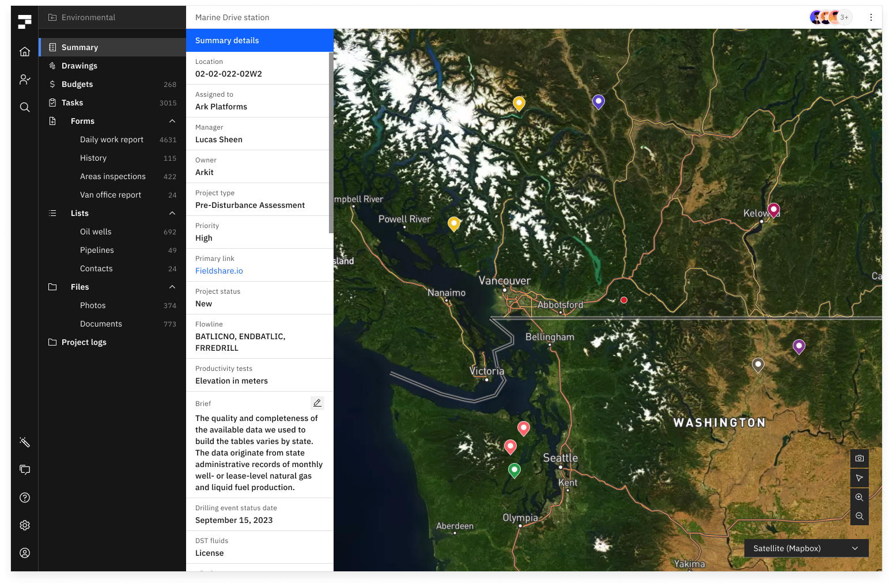The height and width of the screenshot is (588, 893).
Task: Collapse the Lists section chevron
Action: click(172, 213)
